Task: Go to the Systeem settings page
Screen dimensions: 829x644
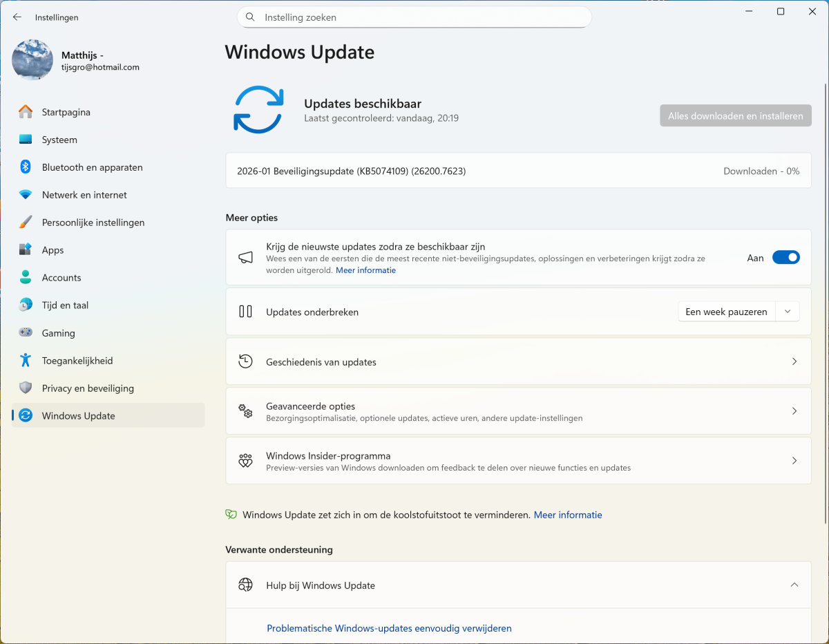Action: [x=59, y=140]
